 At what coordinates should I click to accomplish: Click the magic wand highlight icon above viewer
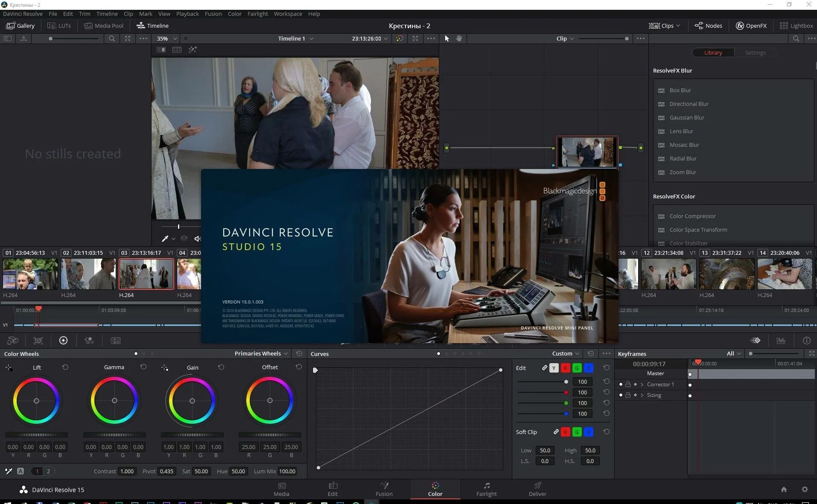click(193, 50)
